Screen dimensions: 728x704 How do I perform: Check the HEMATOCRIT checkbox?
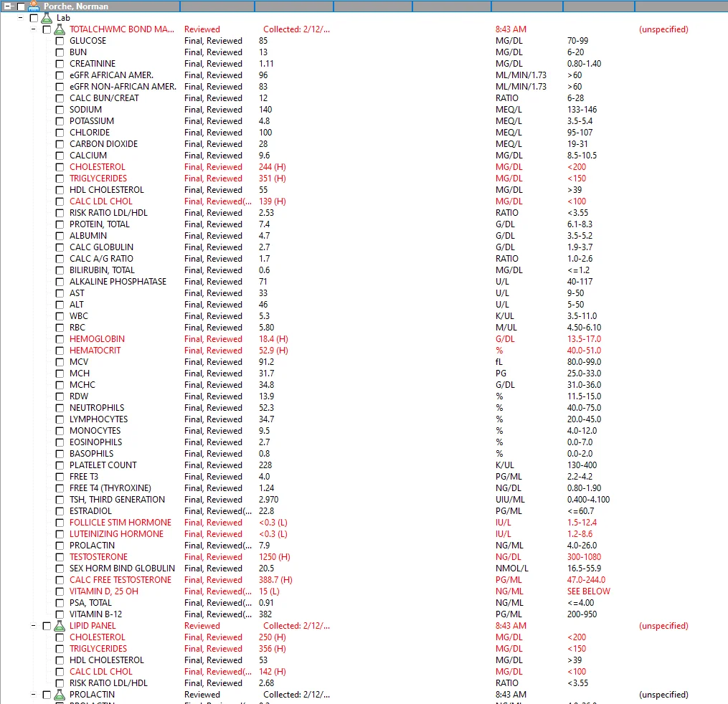point(60,351)
